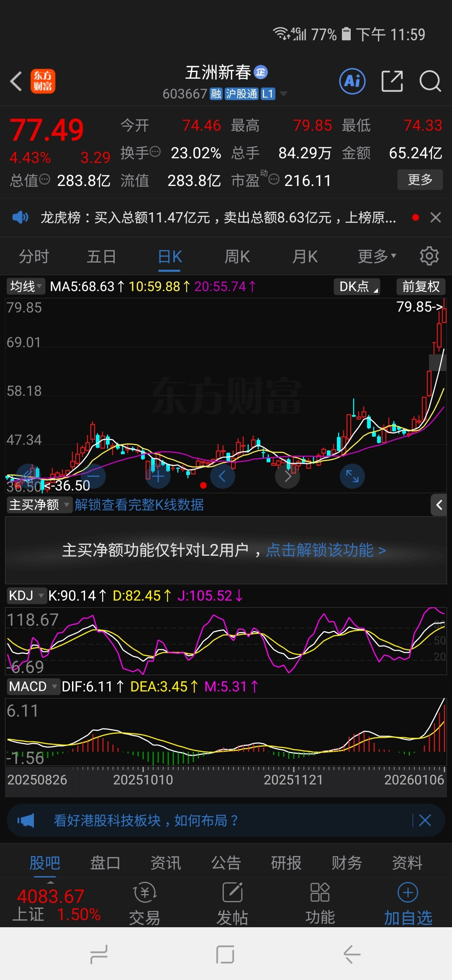Move chart right with arrow button
The width and height of the screenshot is (452, 980).
click(288, 476)
